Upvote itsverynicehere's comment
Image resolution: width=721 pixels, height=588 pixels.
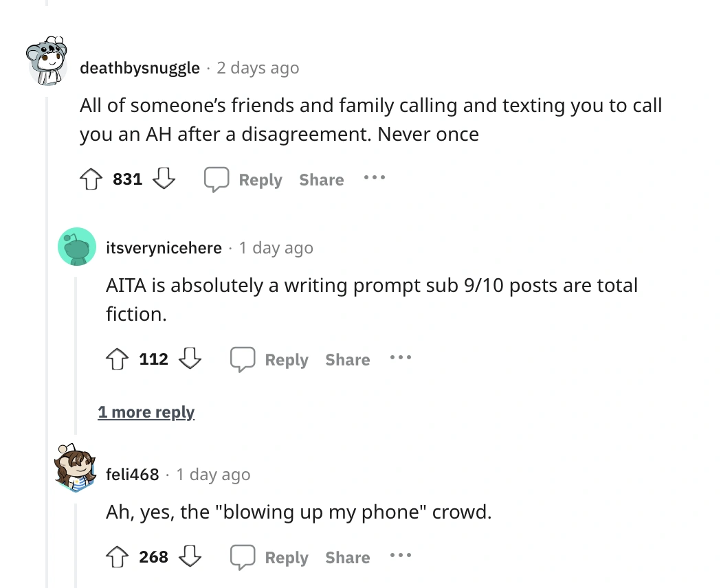[x=118, y=359]
